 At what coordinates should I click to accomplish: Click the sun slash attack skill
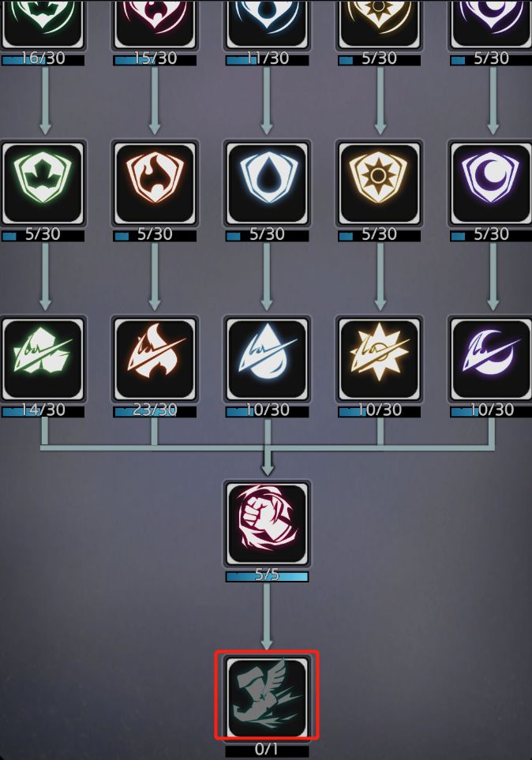click(x=379, y=358)
